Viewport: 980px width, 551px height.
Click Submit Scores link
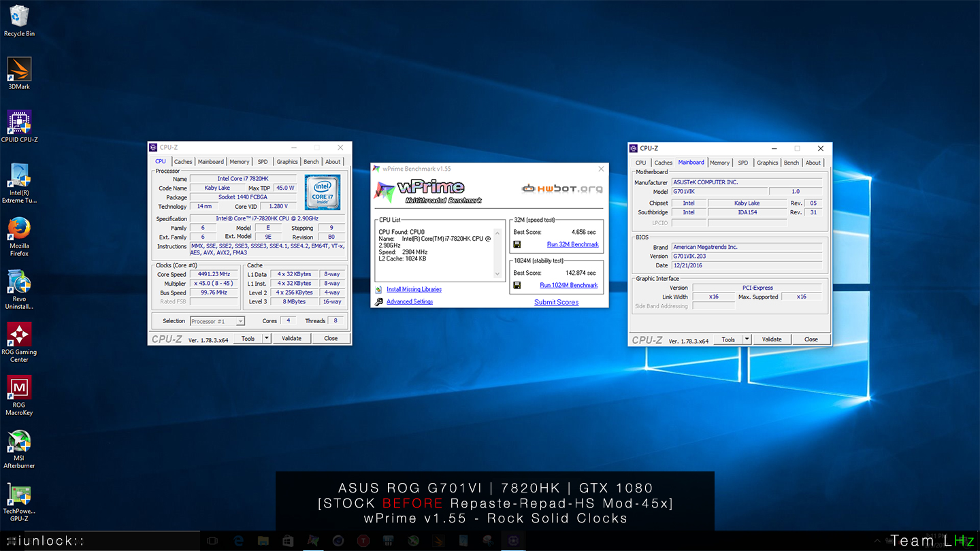pos(557,302)
